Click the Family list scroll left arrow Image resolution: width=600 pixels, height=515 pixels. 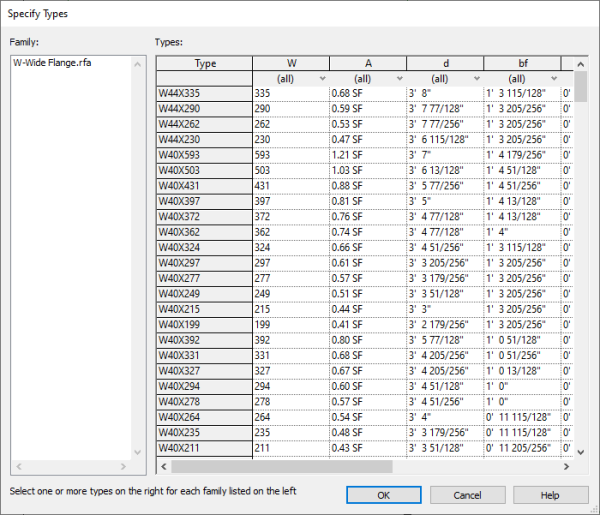pyautogui.click(x=16, y=467)
